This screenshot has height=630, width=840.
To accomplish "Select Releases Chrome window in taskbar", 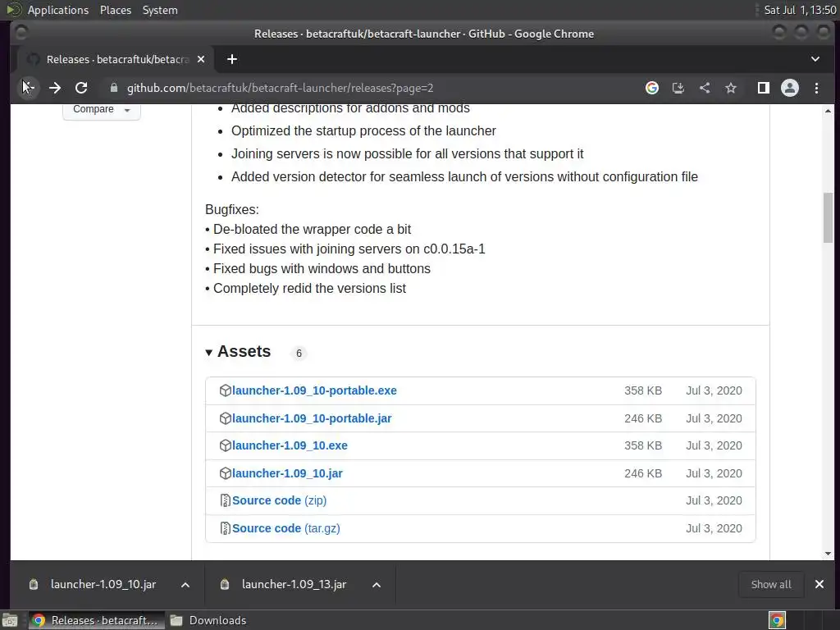I will pos(97,620).
